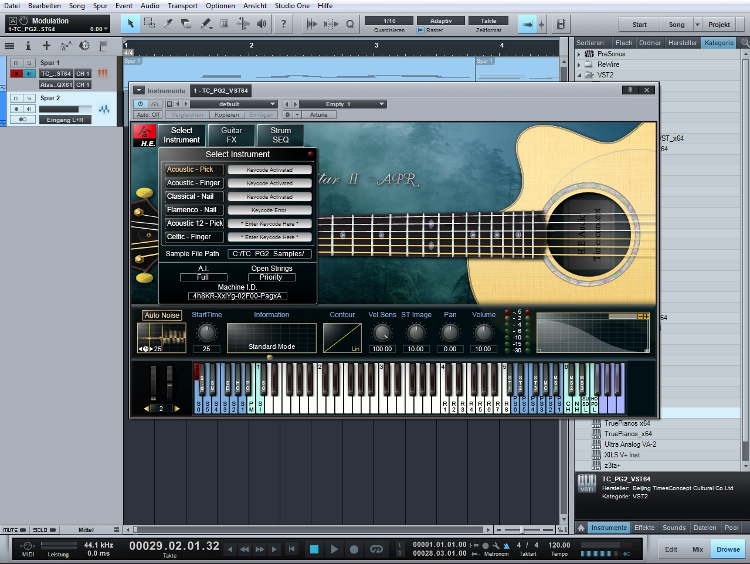750x564 pixels.
Task: Open instrument editor for Spur 1
Action: 102,73
